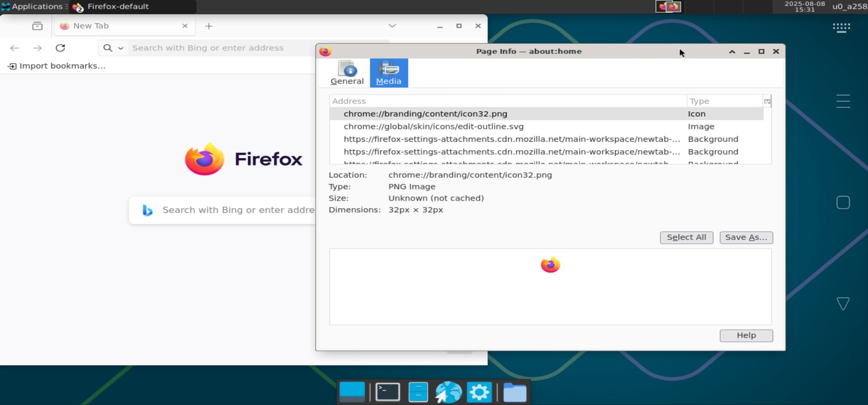
Task: Click the Select All button
Action: (x=687, y=237)
